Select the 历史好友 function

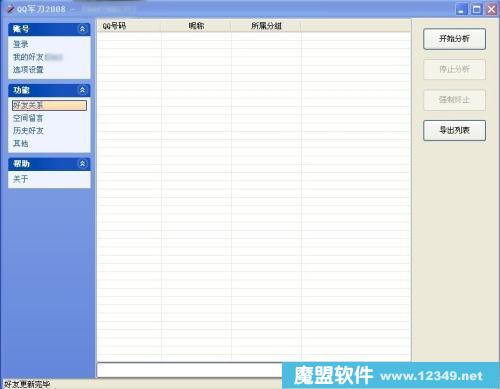click(x=28, y=131)
